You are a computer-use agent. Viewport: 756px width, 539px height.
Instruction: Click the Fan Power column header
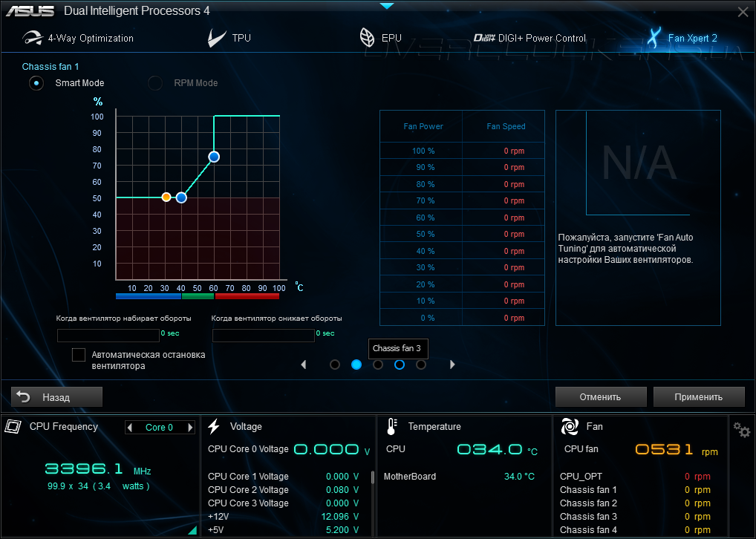point(423,126)
